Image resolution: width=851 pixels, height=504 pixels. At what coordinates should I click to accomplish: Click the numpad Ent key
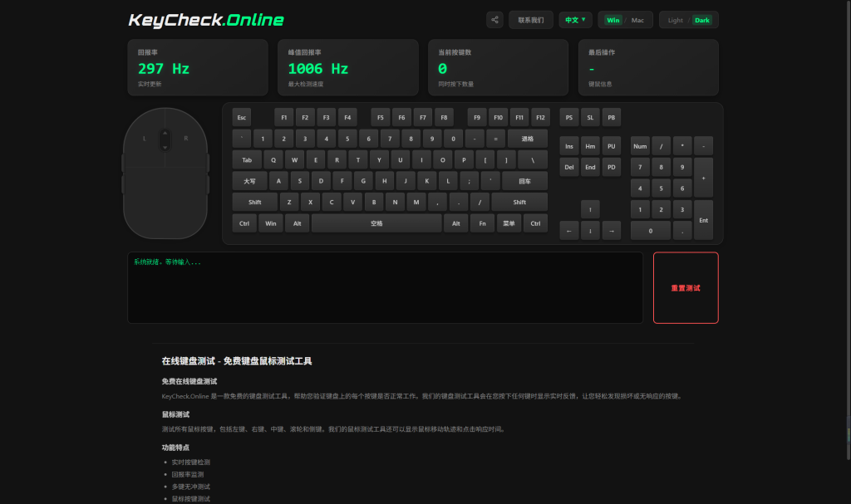(x=703, y=220)
